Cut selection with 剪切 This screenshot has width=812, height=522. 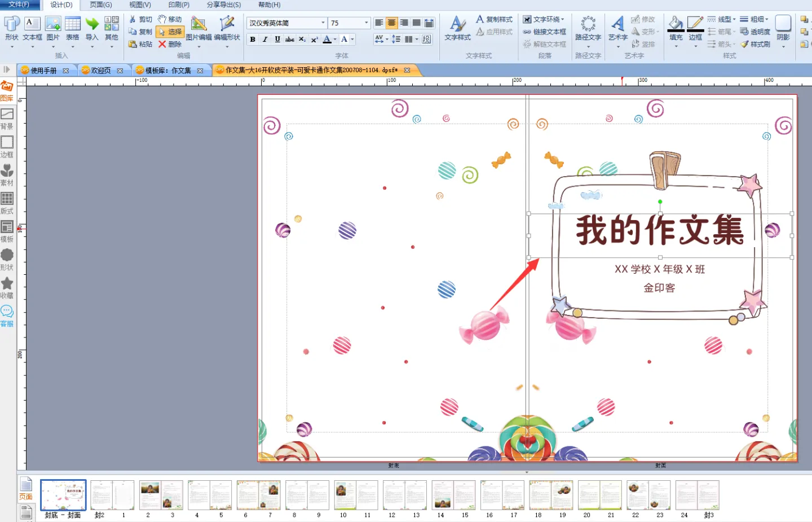tap(140, 19)
